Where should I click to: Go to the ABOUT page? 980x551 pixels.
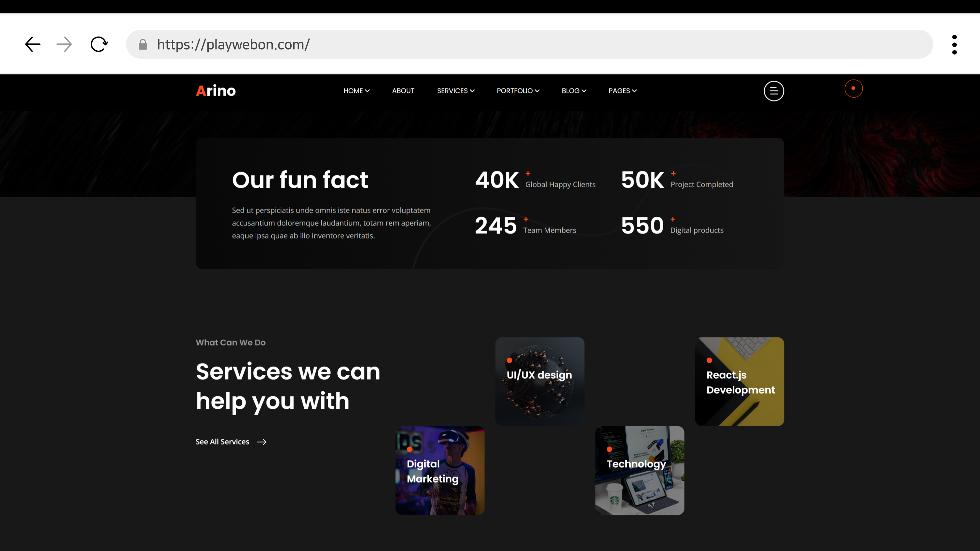click(x=403, y=90)
